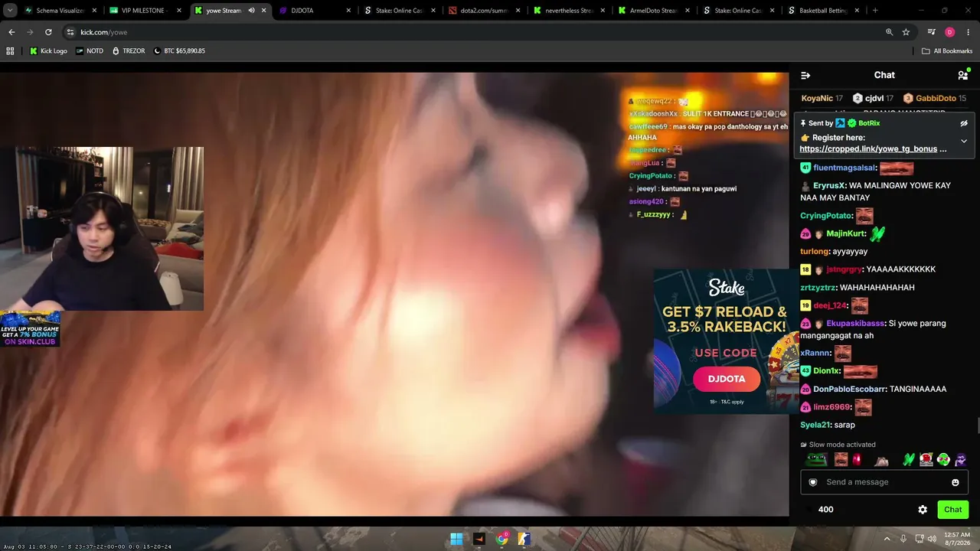Viewport: 980px width, 551px height.
Task: Go back to the previous page
Action: pyautogui.click(x=11, y=32)
